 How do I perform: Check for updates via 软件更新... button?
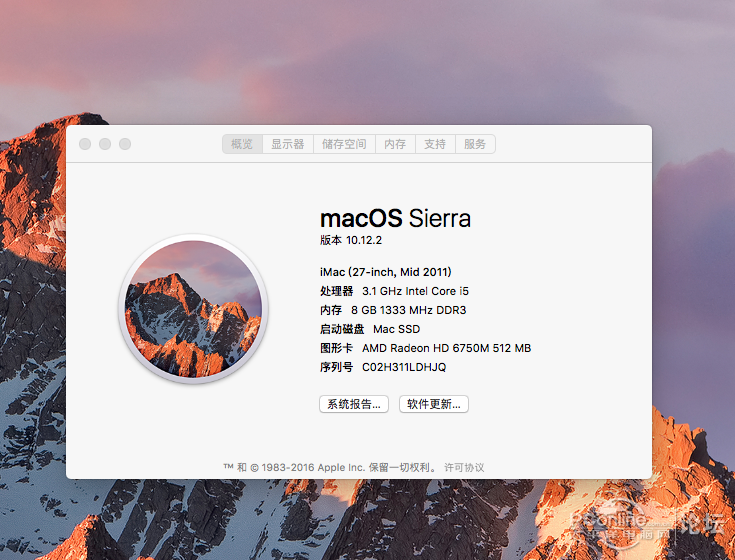434,404
